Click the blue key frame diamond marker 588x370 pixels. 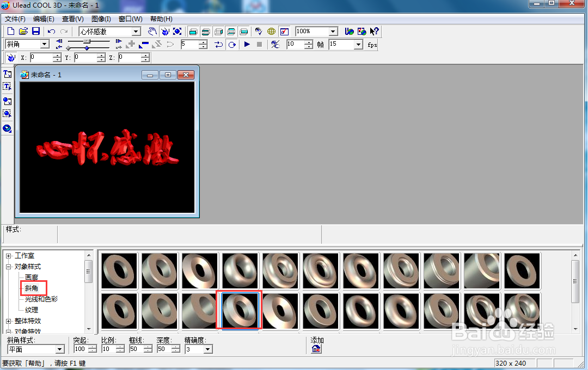coord(87,48)
